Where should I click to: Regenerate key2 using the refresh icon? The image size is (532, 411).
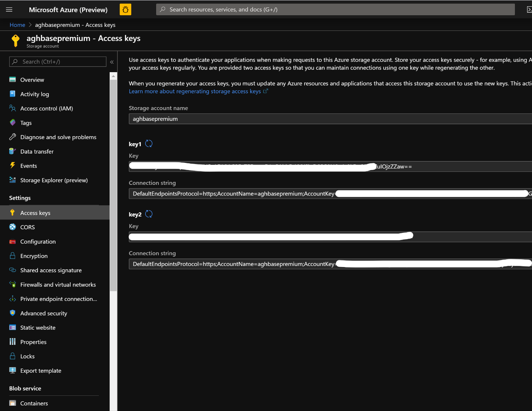click(149, 214)
